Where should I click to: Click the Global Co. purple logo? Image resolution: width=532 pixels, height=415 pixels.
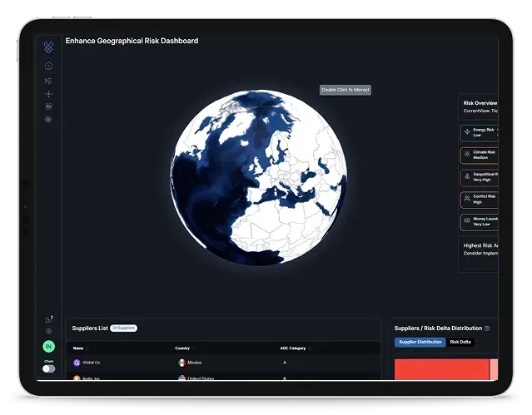pyautogui.click(x=77, y=363)
